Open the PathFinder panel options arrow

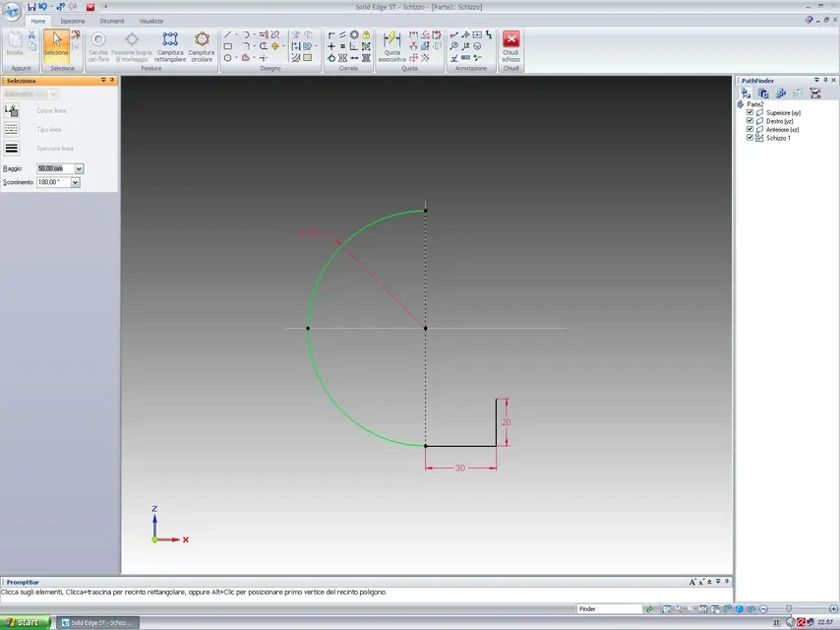(x=815, y=80)
